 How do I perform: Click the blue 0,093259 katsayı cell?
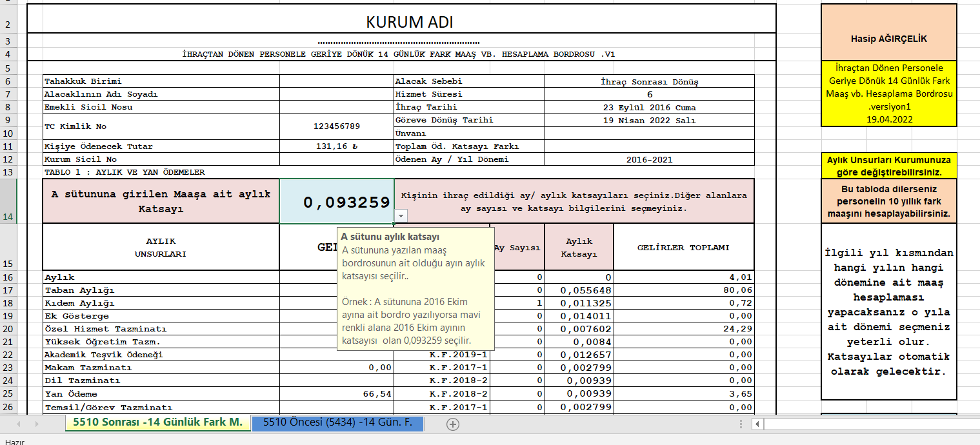click(x=336, y=201)
